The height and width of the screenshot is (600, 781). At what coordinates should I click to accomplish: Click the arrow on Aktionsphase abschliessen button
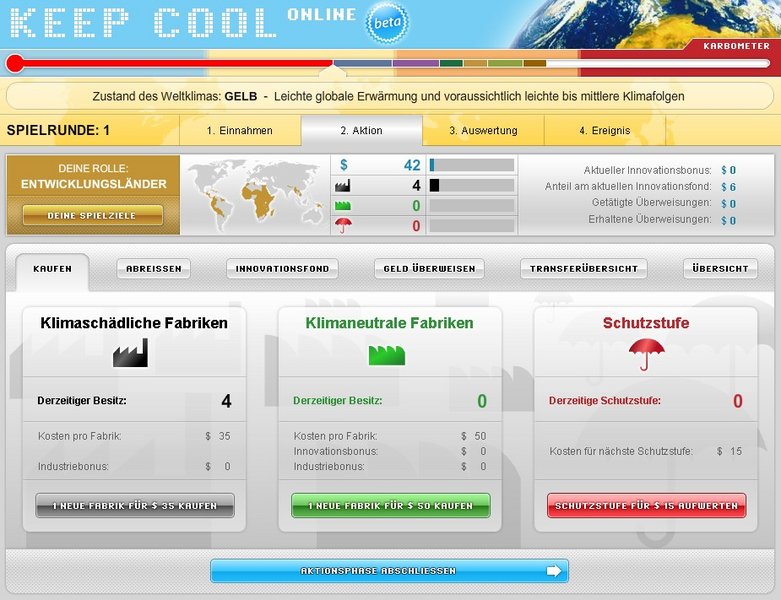click(x=554, y=571)
